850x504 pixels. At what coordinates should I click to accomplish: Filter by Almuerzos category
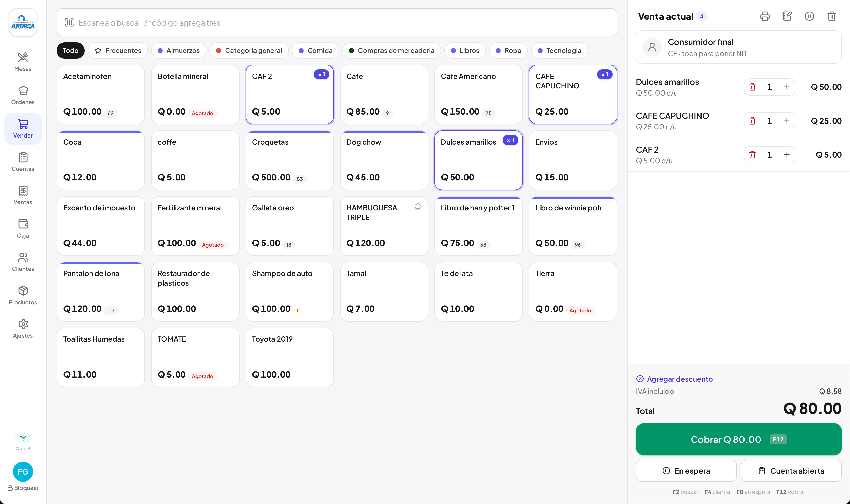179,51
